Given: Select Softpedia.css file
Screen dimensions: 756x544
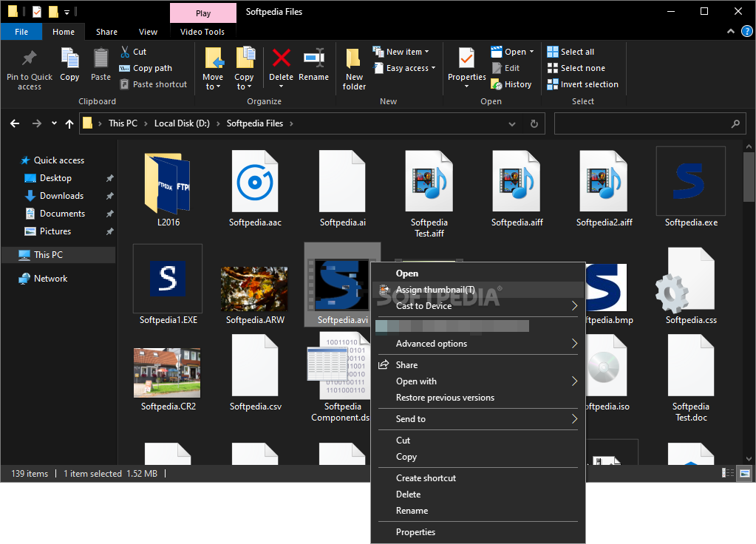Looking at the screenshot, I should click(x=691, y=287).
